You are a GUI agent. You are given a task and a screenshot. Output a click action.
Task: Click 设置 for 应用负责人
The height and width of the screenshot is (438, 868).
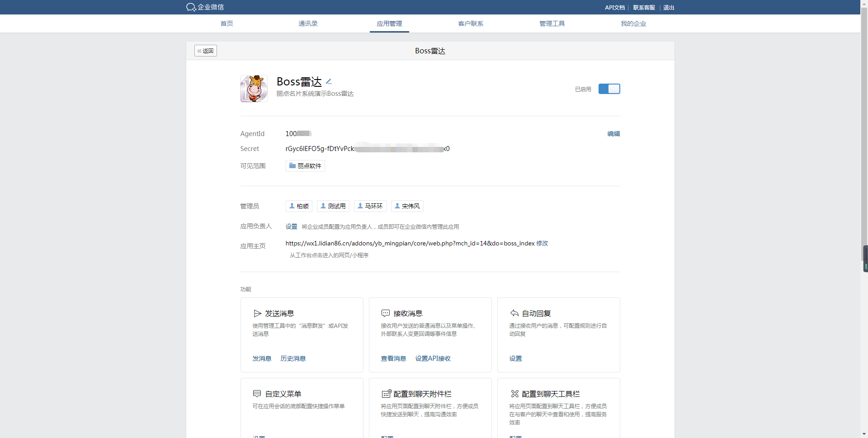coord(291,226)
